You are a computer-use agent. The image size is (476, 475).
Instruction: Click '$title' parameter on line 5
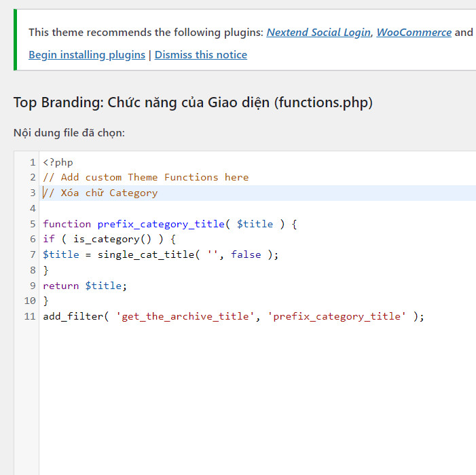click(255, 224)
